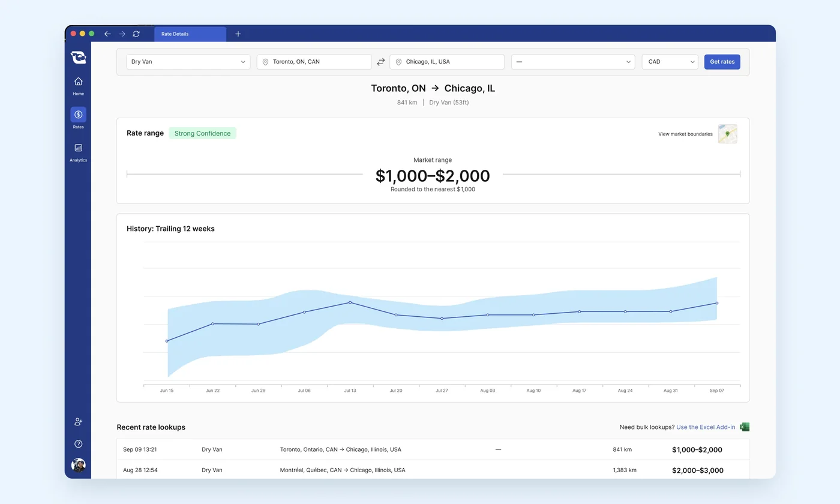The width and height of the screenshot is (840, 504).
Task: Click the browser back arrow
Action: [x=107, y=34]
